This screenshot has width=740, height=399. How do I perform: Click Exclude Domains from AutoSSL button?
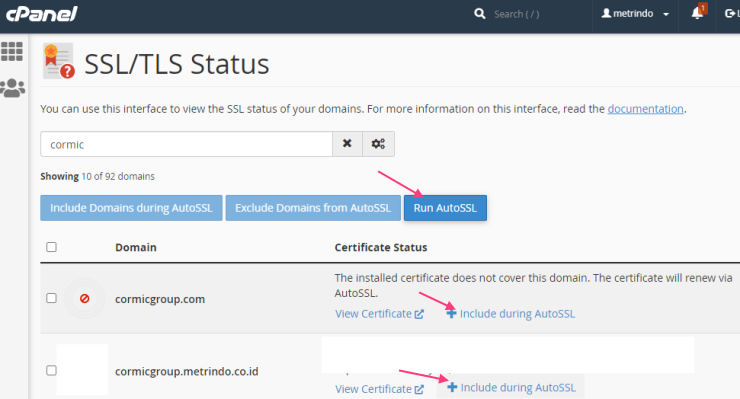click(x=313, y=208)
